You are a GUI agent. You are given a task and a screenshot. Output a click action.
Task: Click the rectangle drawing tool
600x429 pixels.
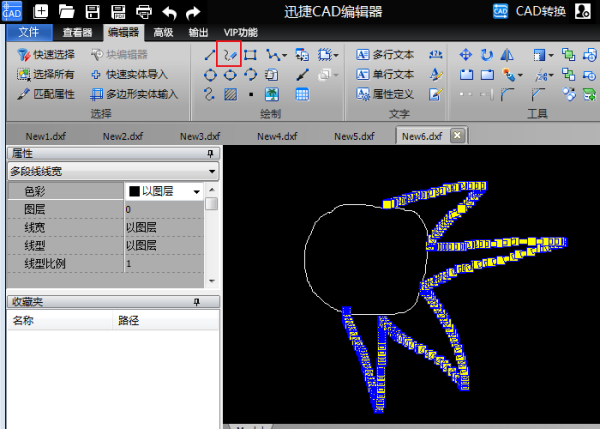pyautogui.click(x=251, y=54)
